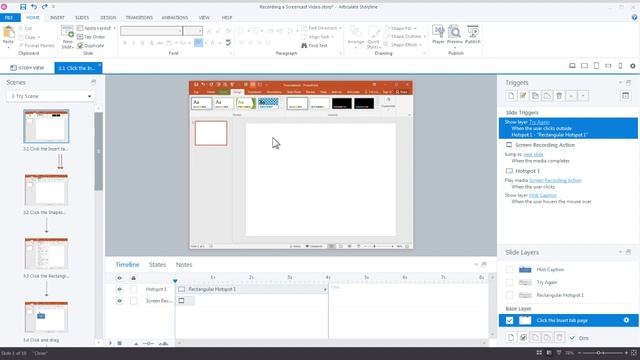Delete layer trash icon in Slide Layers
Screen dimensions: 640x360
[560, 338]
